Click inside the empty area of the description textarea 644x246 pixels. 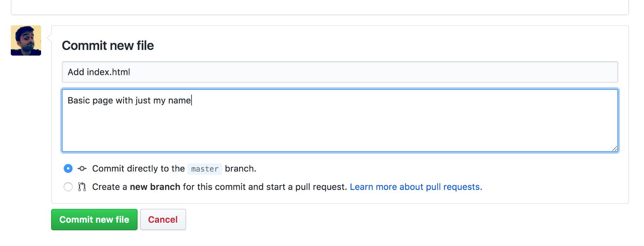[x=340, y=129]
